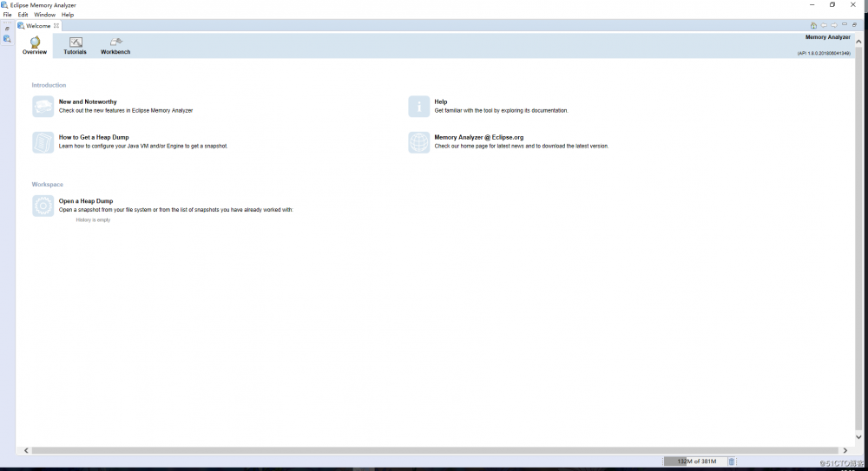Open the File menu
This screenshot has width=868, height=471.
[x=7, y=15]
